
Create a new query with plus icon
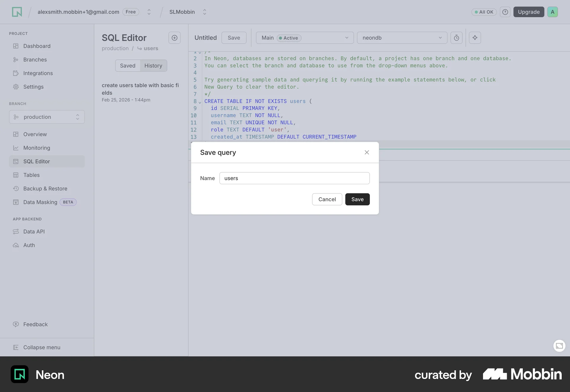click(175, 38)
